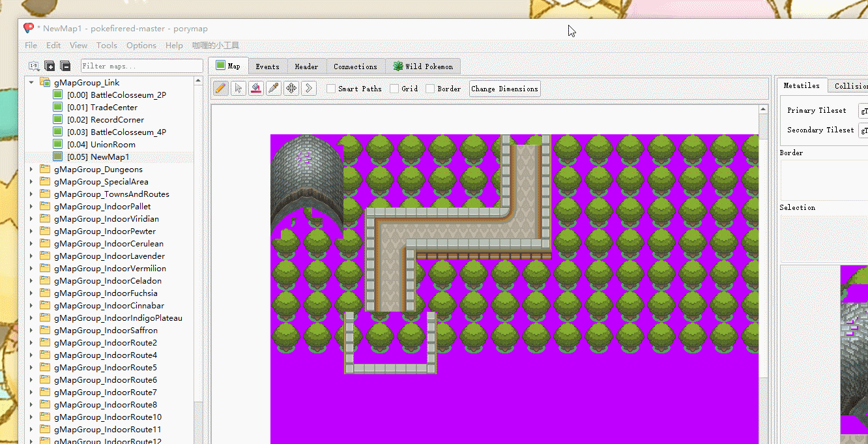Expand the gMapGroup_Dungeons group arrow
The width and height of the screenshot is (868, 444).
tap(31, 170)
